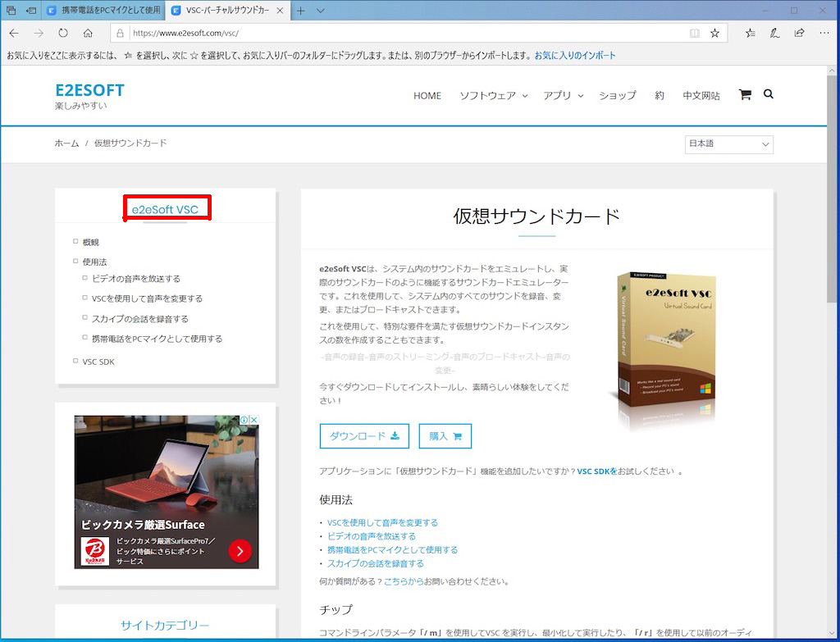Click usage list link 携帯電話をPCマイクとして使用する

click(393, 549)
